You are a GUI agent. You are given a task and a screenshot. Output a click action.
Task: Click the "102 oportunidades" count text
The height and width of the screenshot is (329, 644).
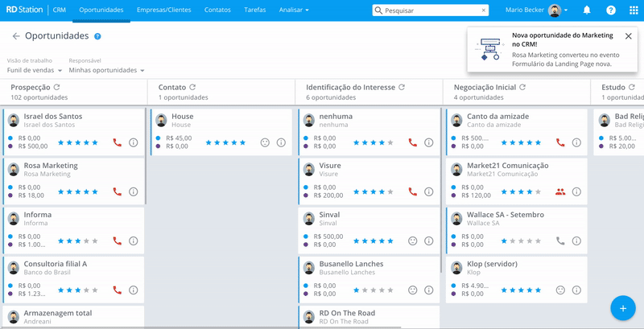coord(39,97)
